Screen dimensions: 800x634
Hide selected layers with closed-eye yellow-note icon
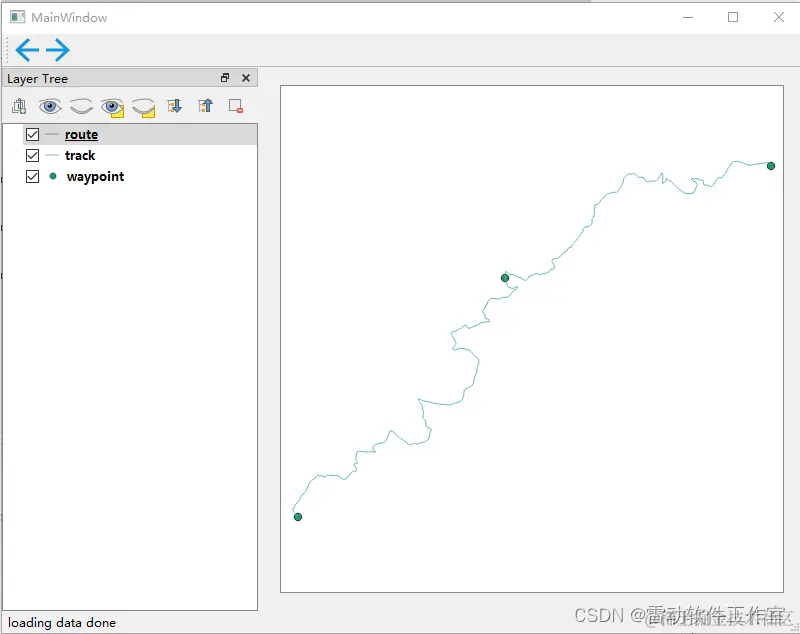[143, 107]
